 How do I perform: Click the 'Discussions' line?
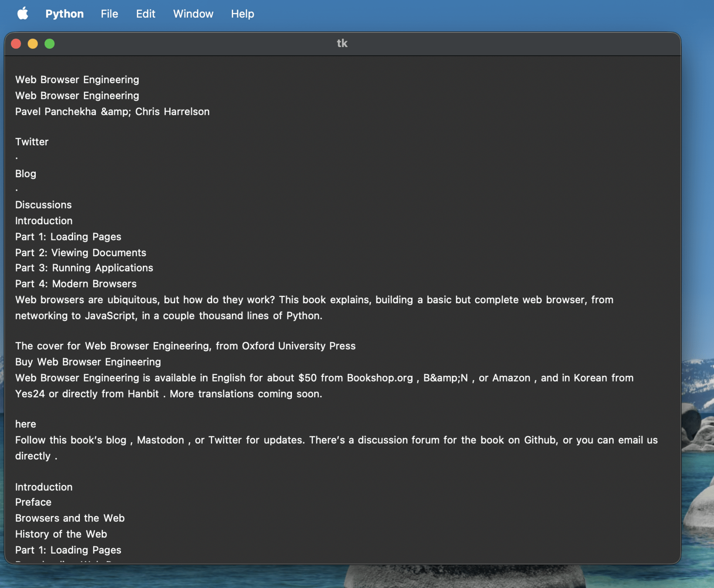pyautogui.click(x=44, y=205)
